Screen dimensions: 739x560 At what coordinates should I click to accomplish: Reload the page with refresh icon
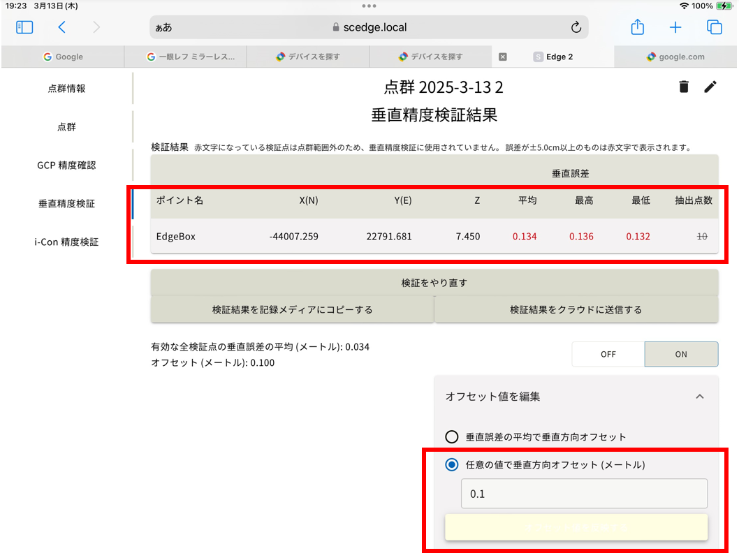pos(576,27)
